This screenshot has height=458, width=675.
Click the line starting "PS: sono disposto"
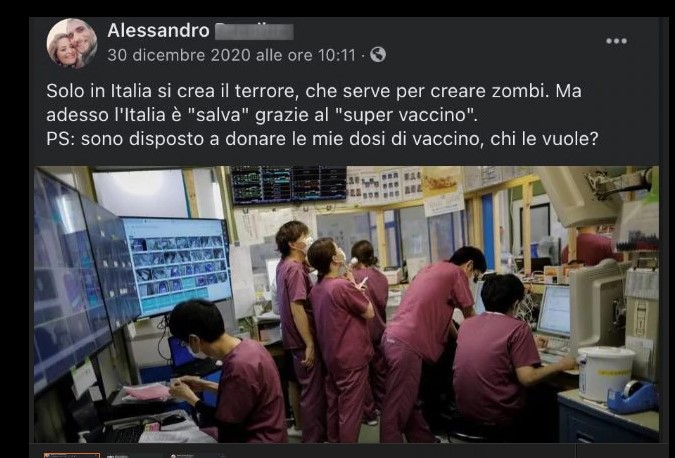[322, 139]
